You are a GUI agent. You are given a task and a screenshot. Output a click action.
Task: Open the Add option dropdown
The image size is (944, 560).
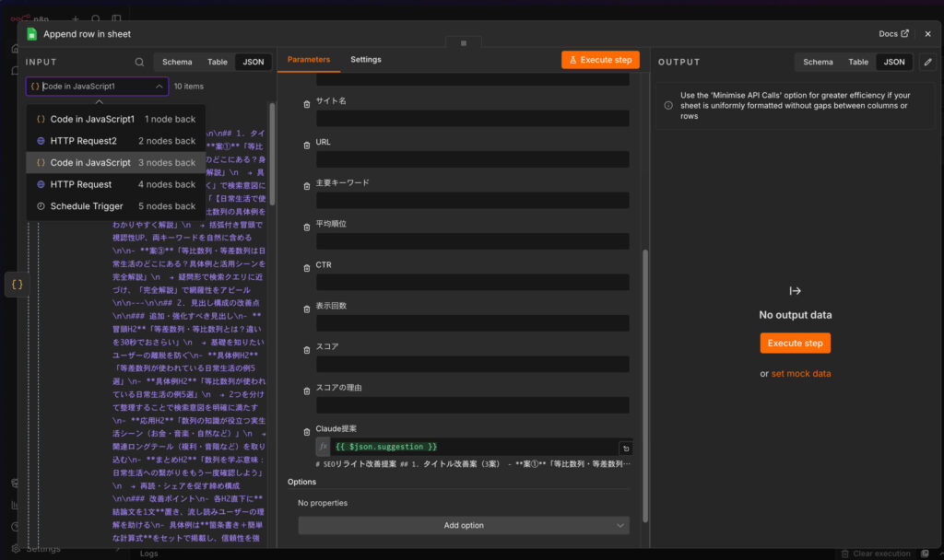pyautogui.click(x=464, y=525)
